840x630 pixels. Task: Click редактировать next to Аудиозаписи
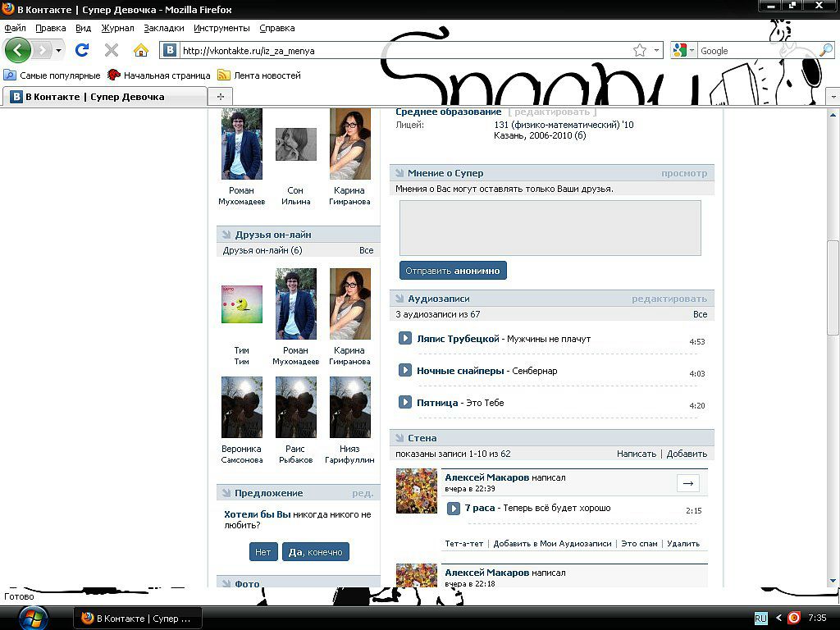coord(669,299)
